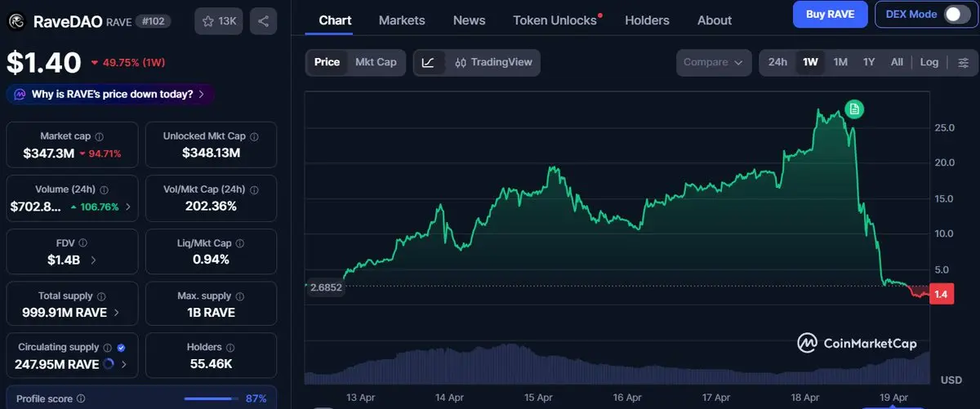The height and width of the screenshot is (409, 980).
Task: Open the Compare dropdown
Action: pos(714,62)
